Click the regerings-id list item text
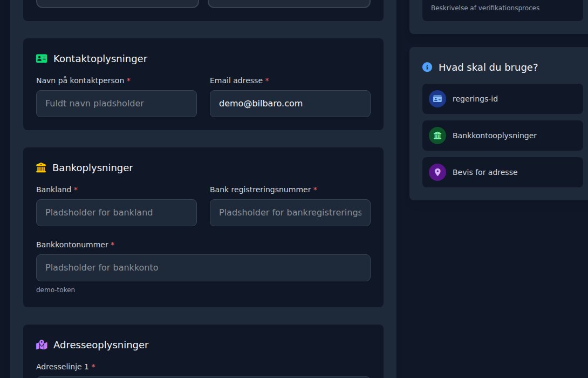This screenshot has height=378, width=588. (x=475, y=99)
